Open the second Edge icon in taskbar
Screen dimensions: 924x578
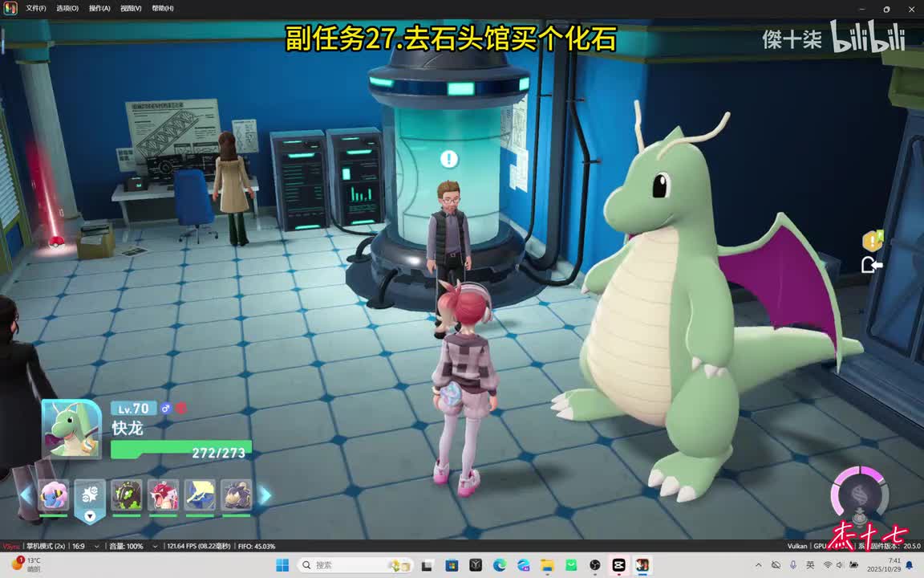coord(523,565)
